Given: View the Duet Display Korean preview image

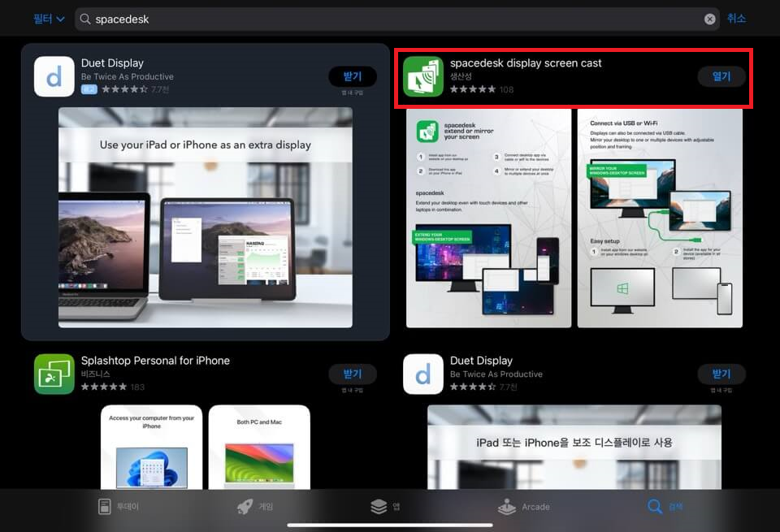Looking at the screenshot, I should pyautogui.click(x=574, y=447).
